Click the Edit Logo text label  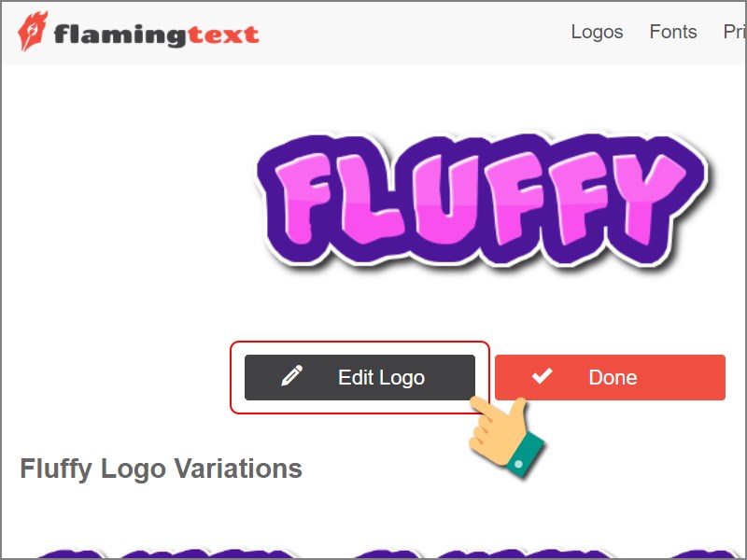point(381,378)
